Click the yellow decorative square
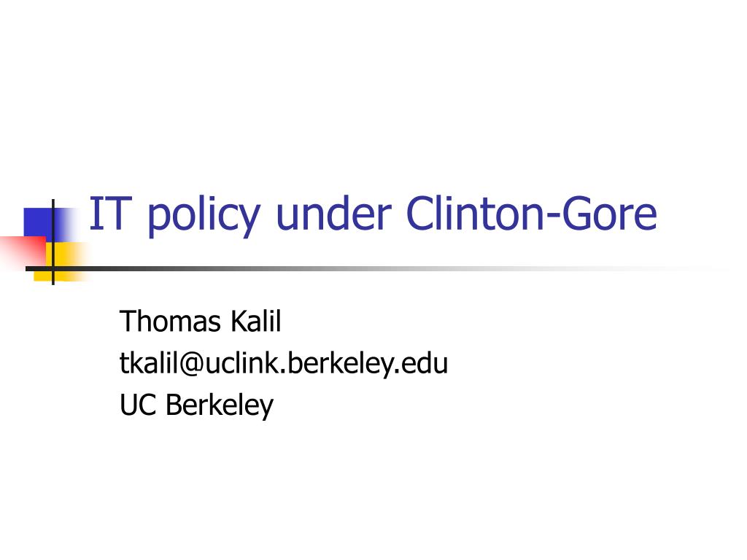Viewport: 747px width, 560px height. (x=61, y=261)
